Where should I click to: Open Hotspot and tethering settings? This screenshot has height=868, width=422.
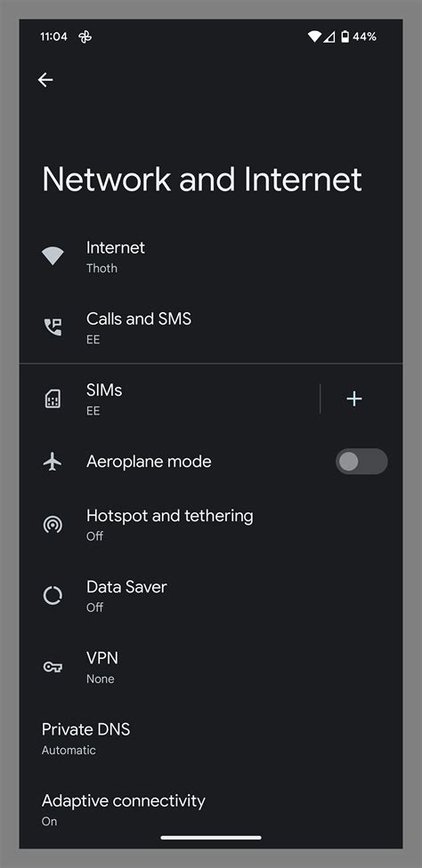(211, 525)
